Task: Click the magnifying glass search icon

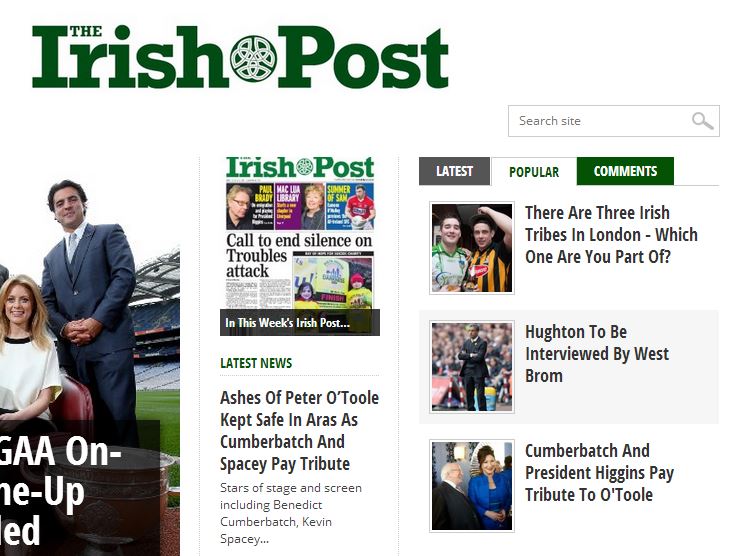Action: [x=703, y=121]
